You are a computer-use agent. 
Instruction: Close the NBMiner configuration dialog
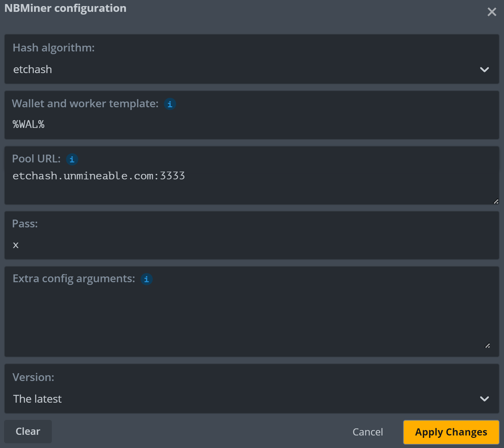491,12
